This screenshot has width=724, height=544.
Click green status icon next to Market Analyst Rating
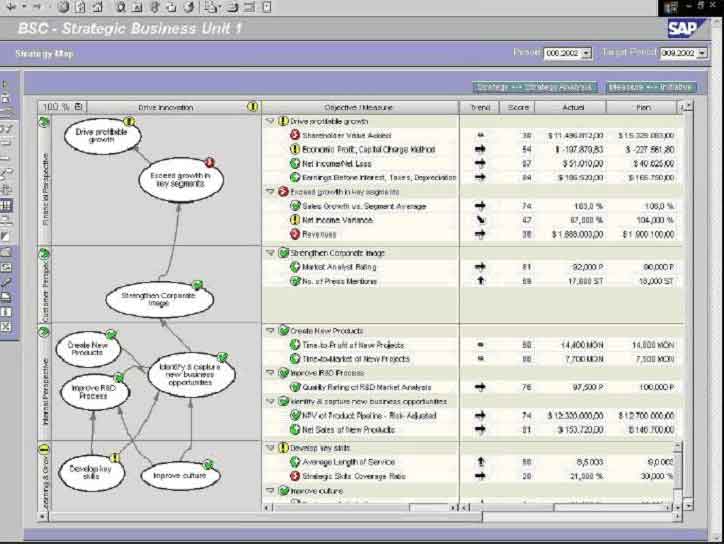[x=295, y=267]
